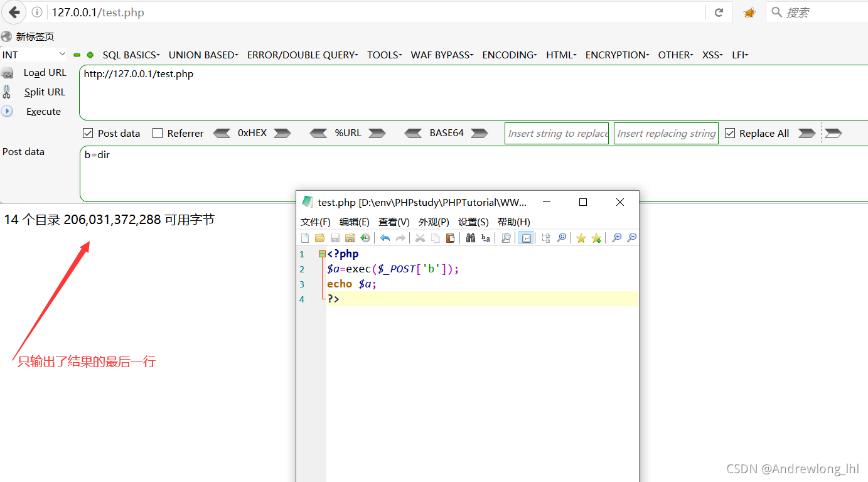Click the %URL decode left arrow
The width and height of the screenshot is (868, 482).
(x=319, y=133)
